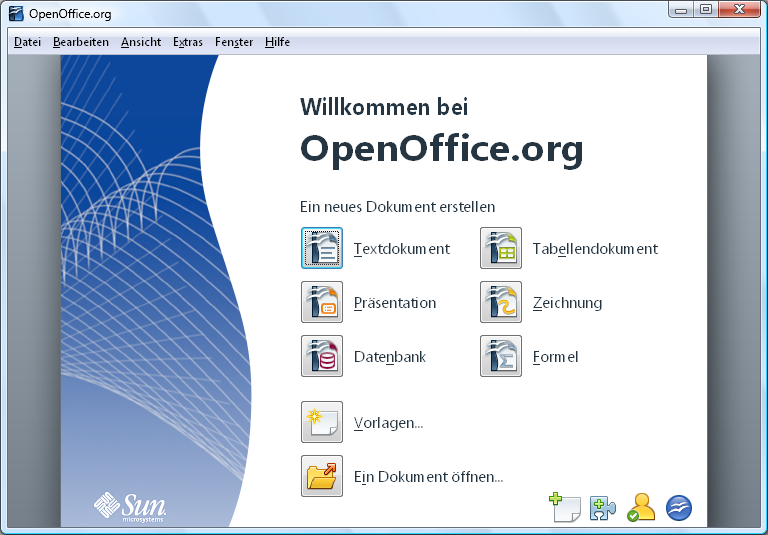
Task: Click the OpenOffice.org title bar icon
Action: 16,14
